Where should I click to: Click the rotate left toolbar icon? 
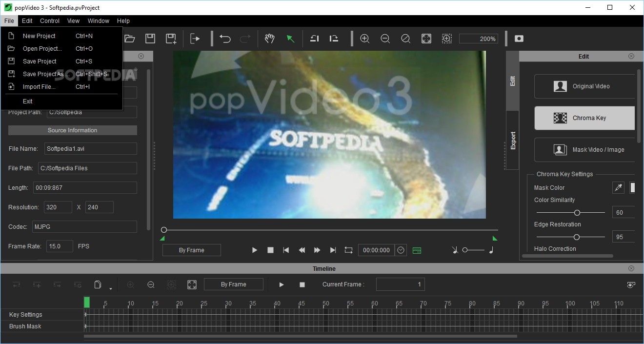point(315,39)
